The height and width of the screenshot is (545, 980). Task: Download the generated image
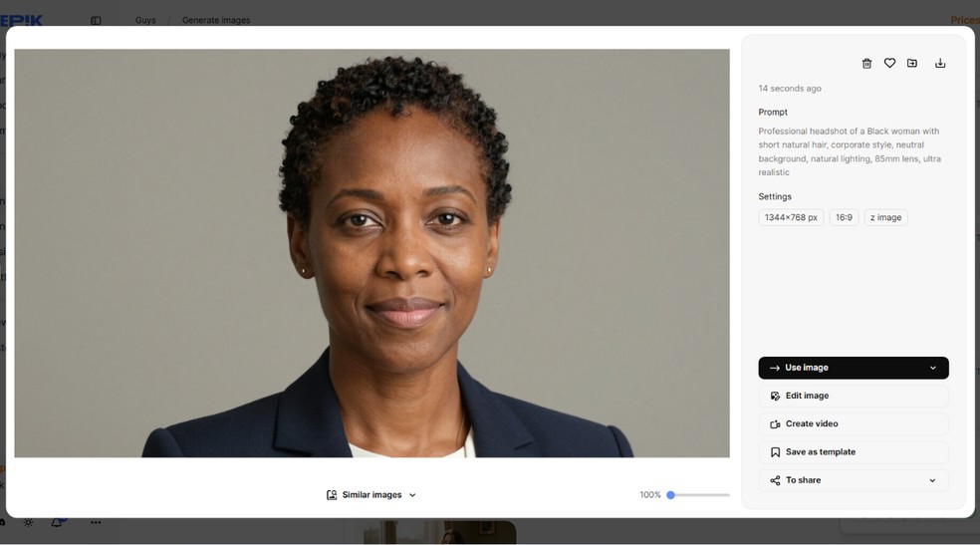tap(940, 63)
